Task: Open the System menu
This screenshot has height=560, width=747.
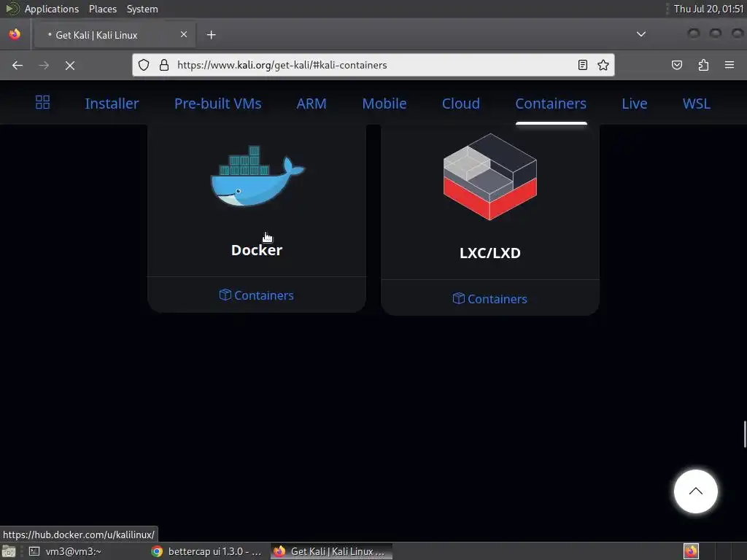Action: (142, 9)
